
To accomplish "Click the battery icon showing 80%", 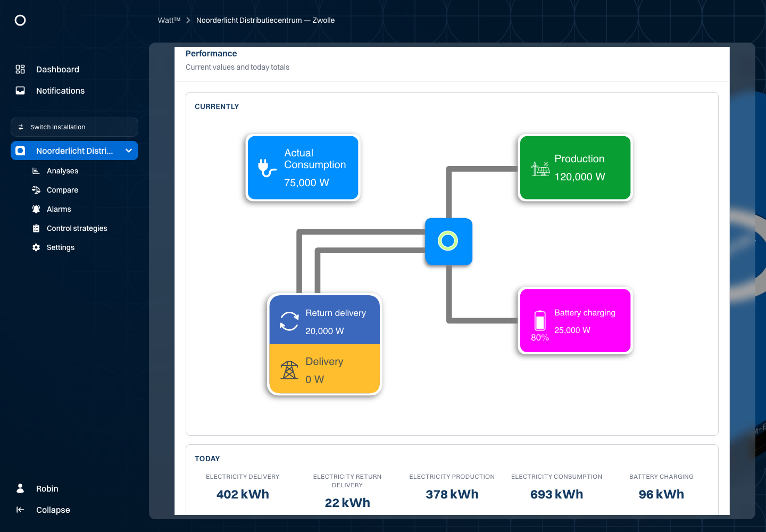I will pyautogui.click(x=540, y=321).
